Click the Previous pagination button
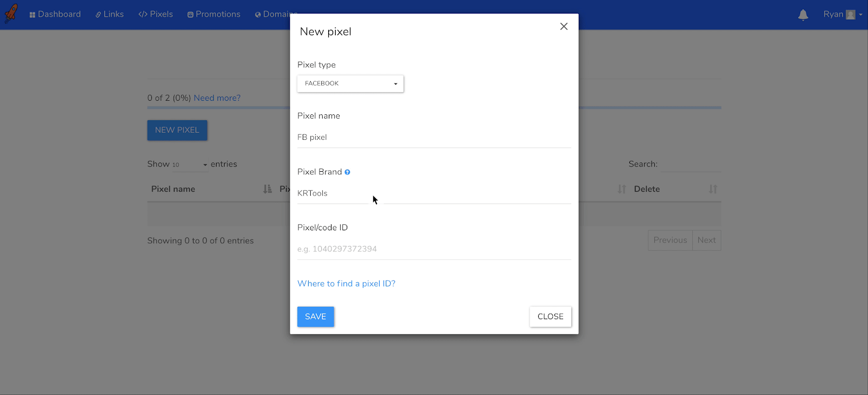868x395 pixels. pos(670,240)
